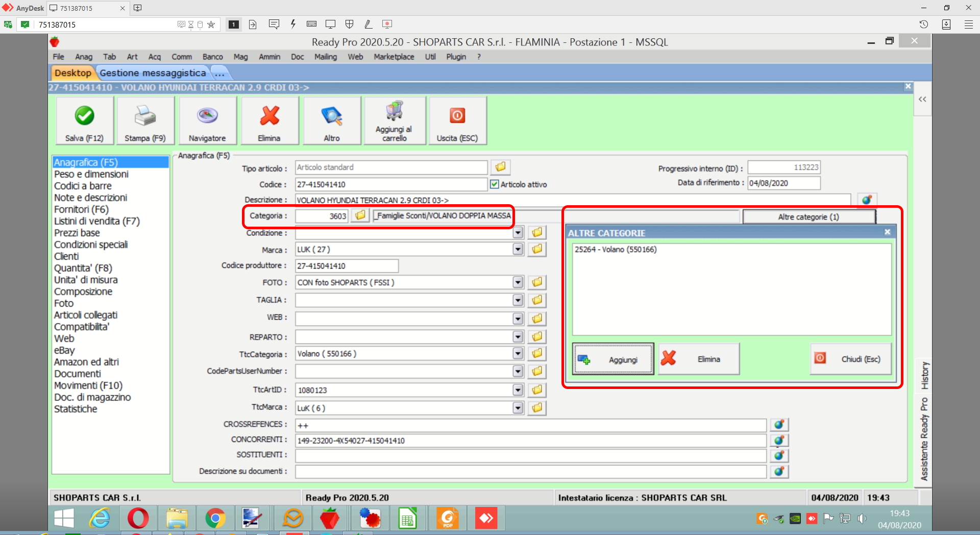Expand the TtcCategoria dropdown arrow
Viewport: 980px width, 535px height.
point(518,353)
